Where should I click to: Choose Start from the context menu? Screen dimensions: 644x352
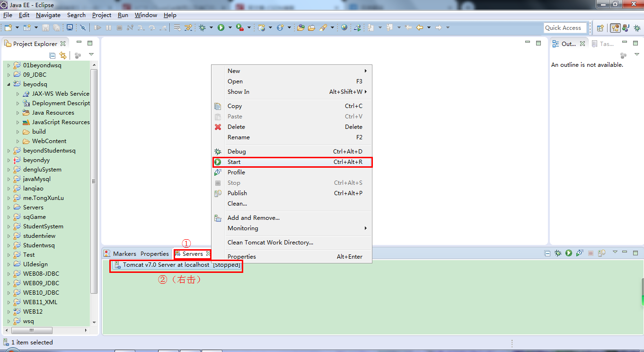pyautogui.click(x=292, y=162)
